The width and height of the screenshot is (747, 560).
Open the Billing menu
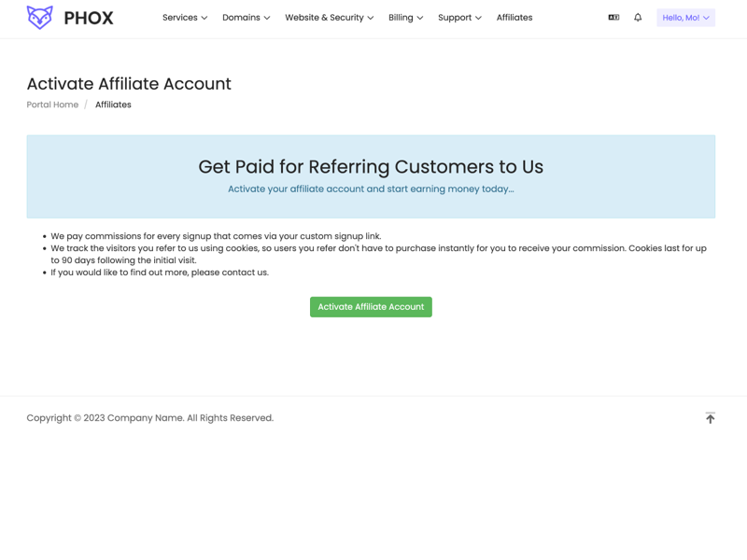click(406, 18)
